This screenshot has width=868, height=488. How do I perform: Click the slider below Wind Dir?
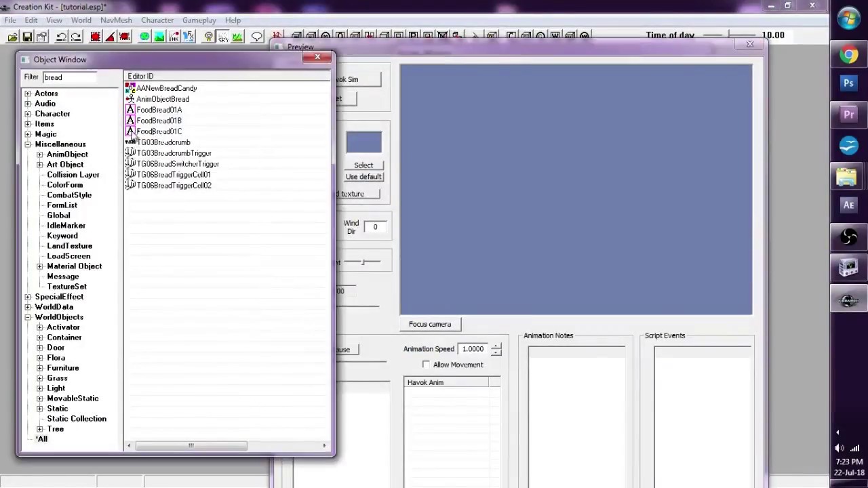(x=362, y=262)
